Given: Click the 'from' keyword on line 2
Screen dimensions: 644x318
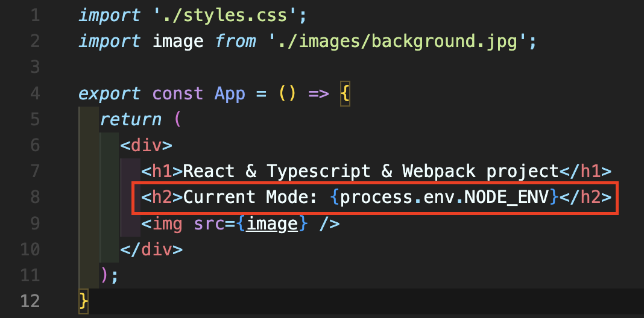Looking at the screenshot, I should tap(235, 42).
